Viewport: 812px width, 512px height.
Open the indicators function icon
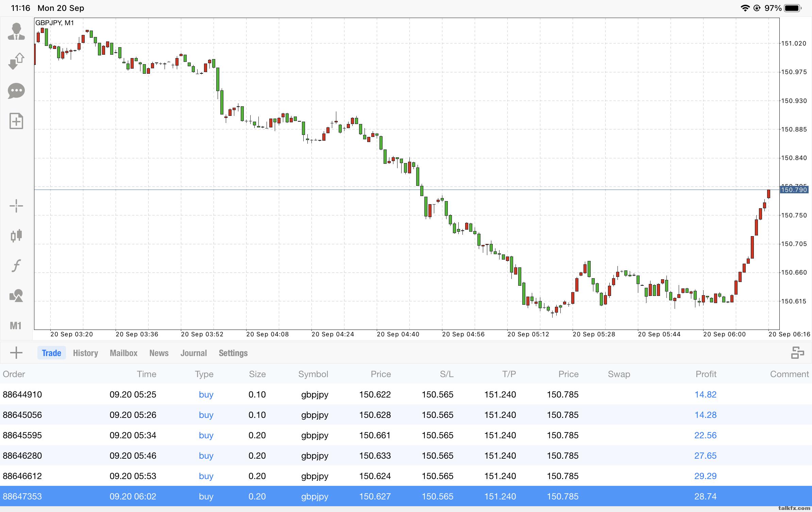[x=16, y=265]
